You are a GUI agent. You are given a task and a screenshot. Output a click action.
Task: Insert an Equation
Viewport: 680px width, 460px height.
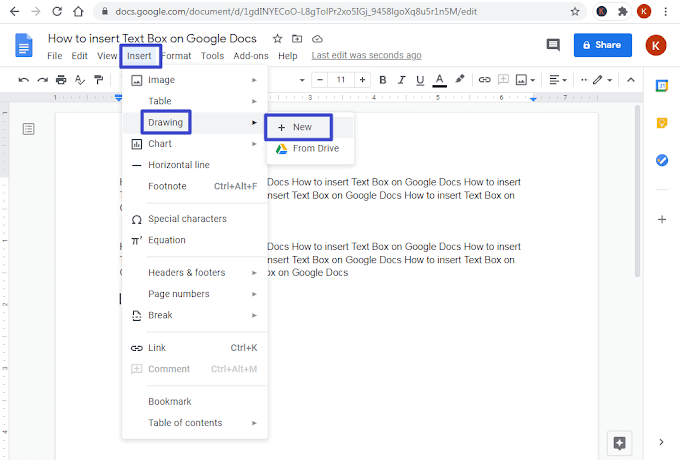(195, 240)
